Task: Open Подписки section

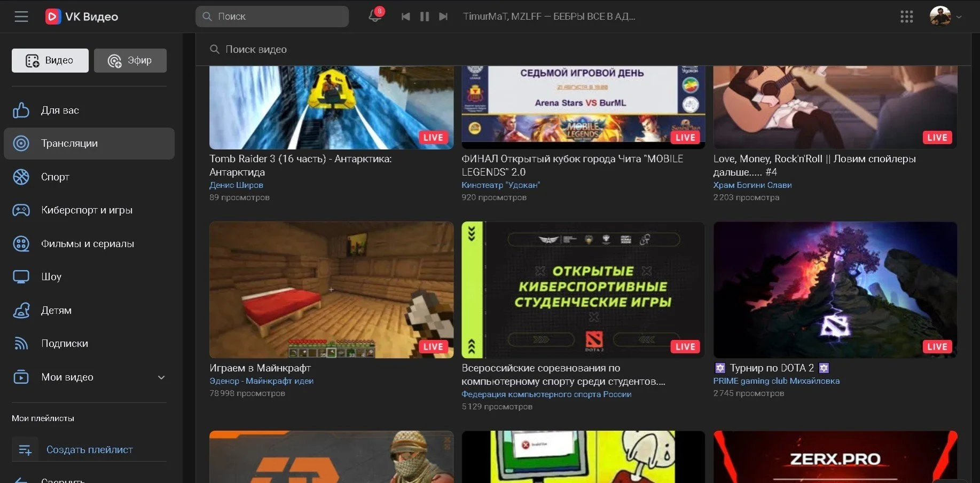Action: (89, 343)
